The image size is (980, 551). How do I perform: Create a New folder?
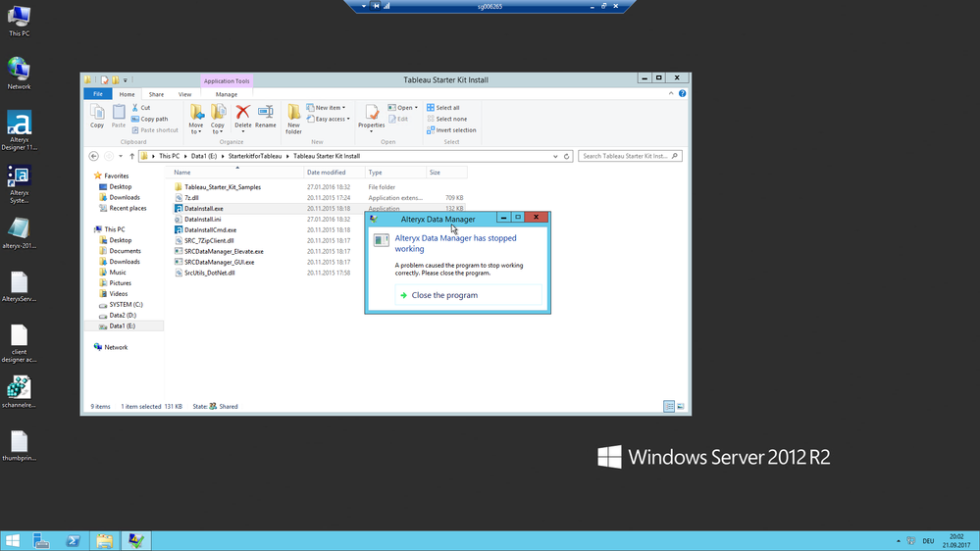[x=293, y=120]
